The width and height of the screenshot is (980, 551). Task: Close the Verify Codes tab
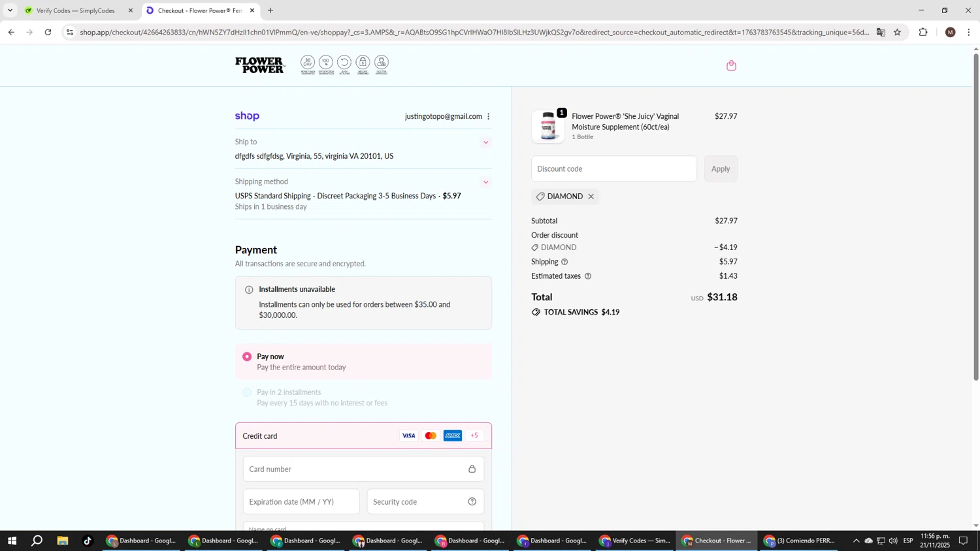pos(130,10)
